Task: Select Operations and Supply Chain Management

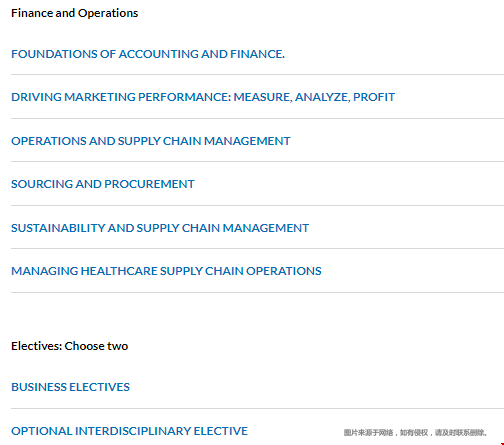Action: (151, 141)
